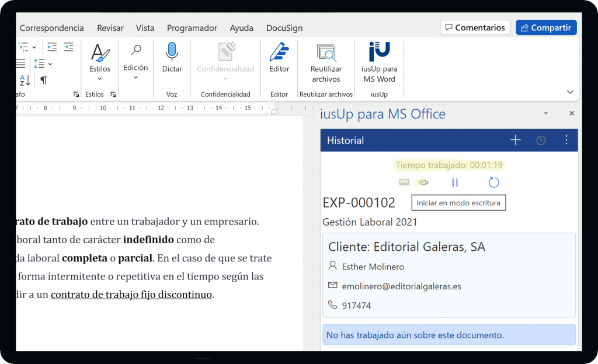Click the right indent marker on ruler

pos(274,111)
